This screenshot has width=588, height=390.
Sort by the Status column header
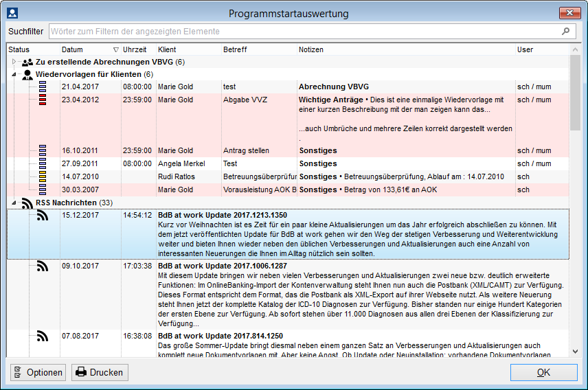[x=33, y=49]
